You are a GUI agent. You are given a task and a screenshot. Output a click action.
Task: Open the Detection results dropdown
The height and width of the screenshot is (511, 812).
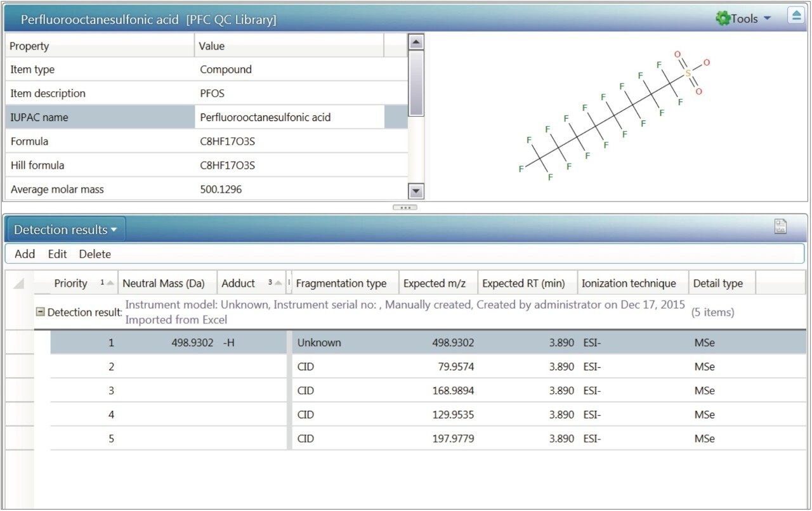tap(66, 230)
